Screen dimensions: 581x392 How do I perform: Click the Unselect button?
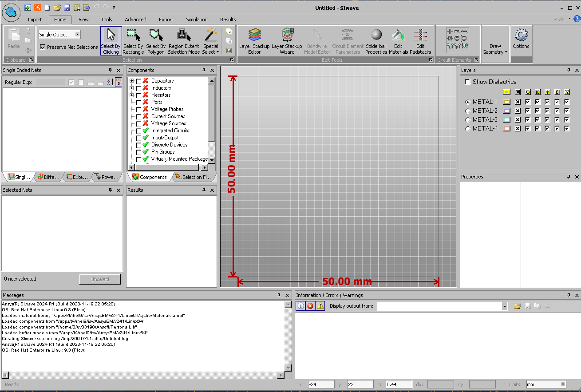click(x=100, y=279)
